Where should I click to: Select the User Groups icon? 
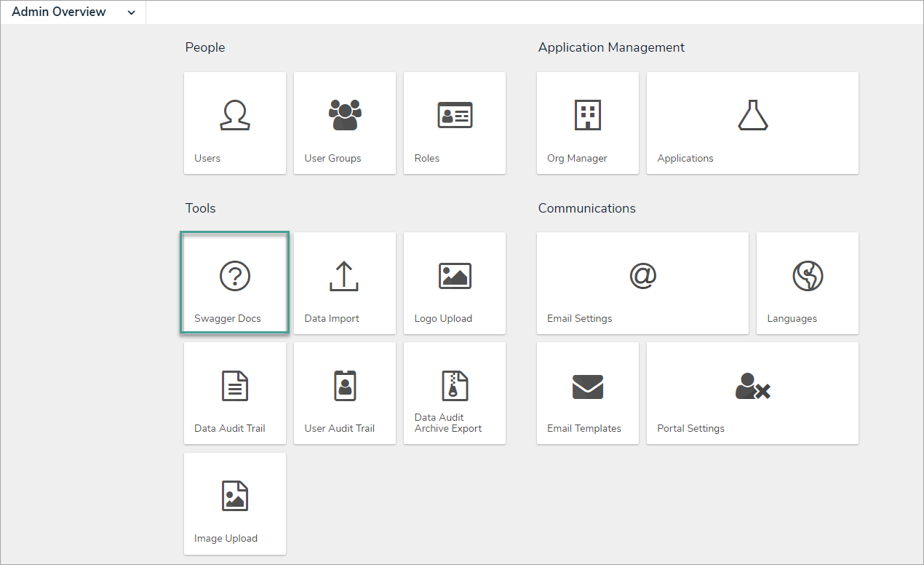point(344,114)
